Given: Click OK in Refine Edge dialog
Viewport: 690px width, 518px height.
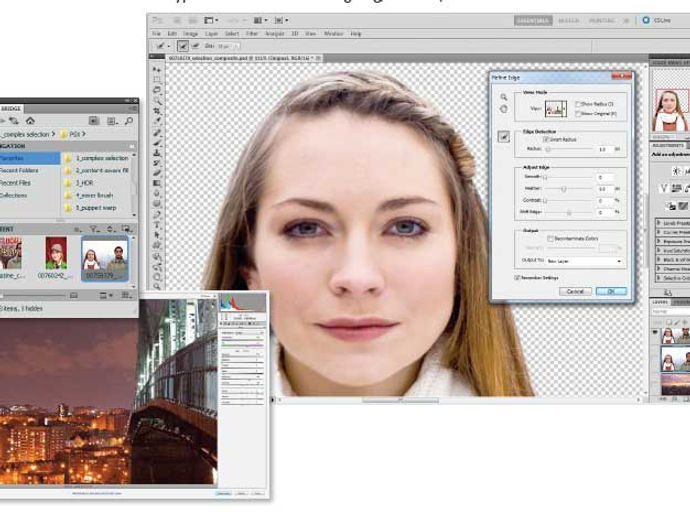Looking at the screenshot, I should tap(611, 291).
